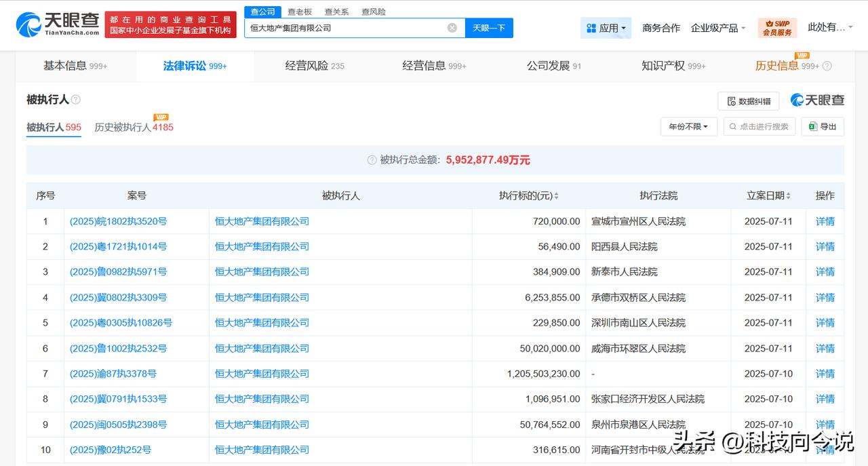Image resolution: width=868 pixels, height=466 pixels.
Task: Open the 法律诉讼 tab
Action: coord(195,66)
